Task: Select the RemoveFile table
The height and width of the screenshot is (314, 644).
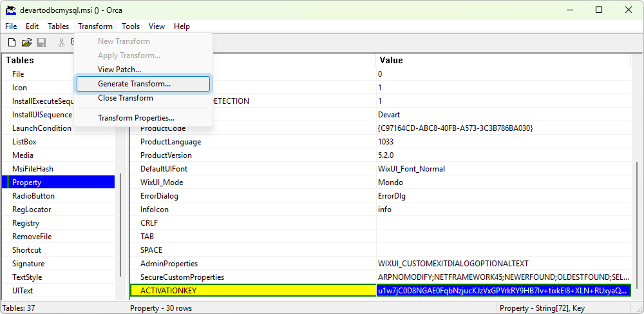Action: [59, 237]
